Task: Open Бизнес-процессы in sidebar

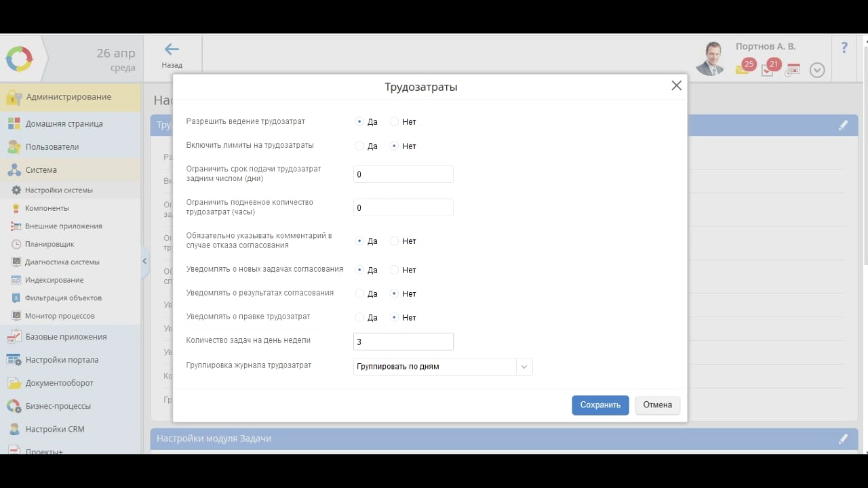Action: (70, 406)
